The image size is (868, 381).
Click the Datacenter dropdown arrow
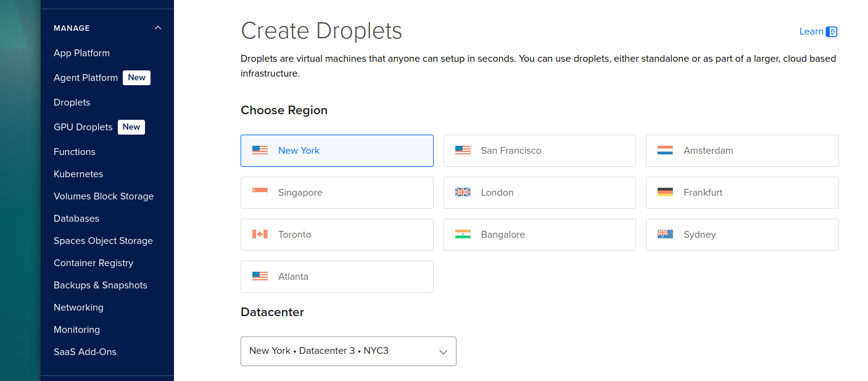coord(443,352)
